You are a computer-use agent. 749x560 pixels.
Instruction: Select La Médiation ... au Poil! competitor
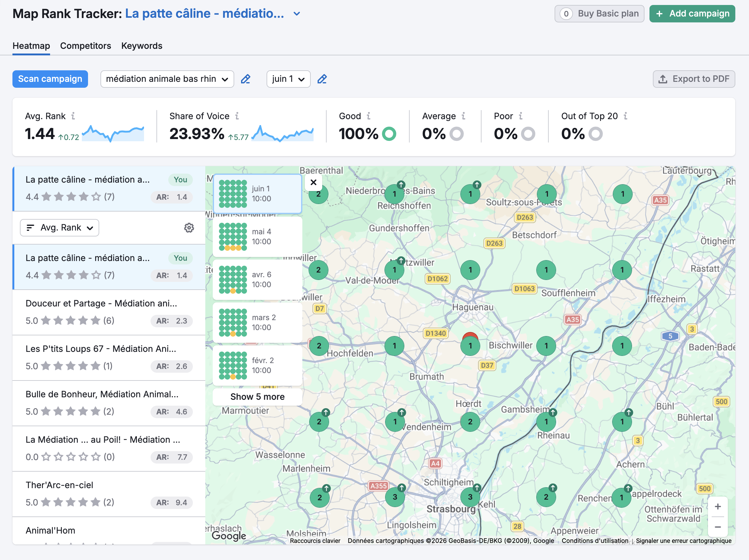(109, 448)
